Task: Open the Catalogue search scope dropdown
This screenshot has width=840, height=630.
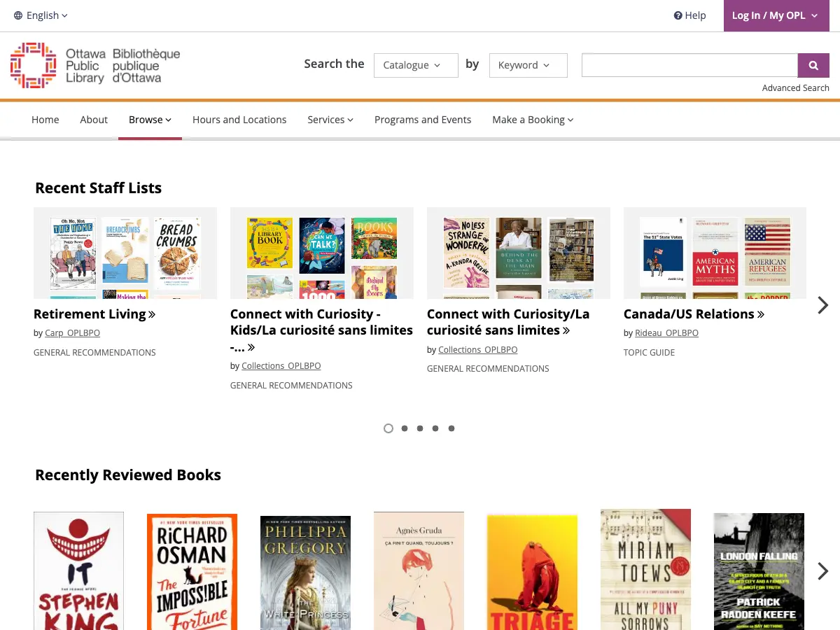Action: coord(416,65)
